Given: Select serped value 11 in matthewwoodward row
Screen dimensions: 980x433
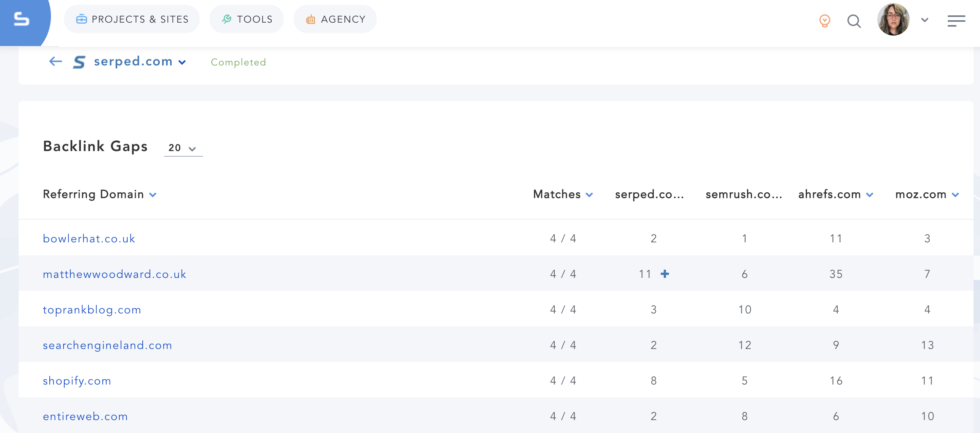Looking at the screenshot, I should click(645, 274).
